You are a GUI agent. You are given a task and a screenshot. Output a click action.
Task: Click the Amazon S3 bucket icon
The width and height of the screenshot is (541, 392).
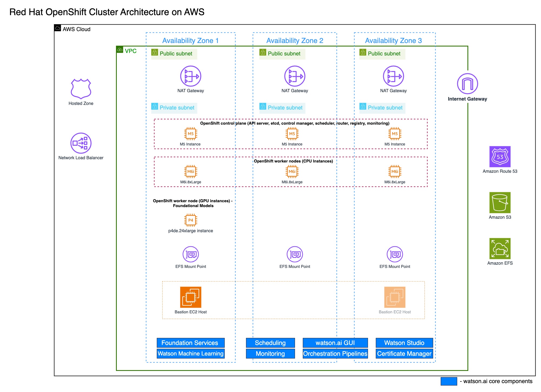(x=500, y=202)
